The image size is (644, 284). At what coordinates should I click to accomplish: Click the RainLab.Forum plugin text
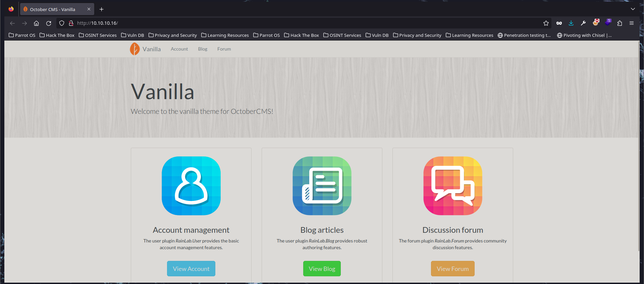pyautogui.click(x=449, y=241)
